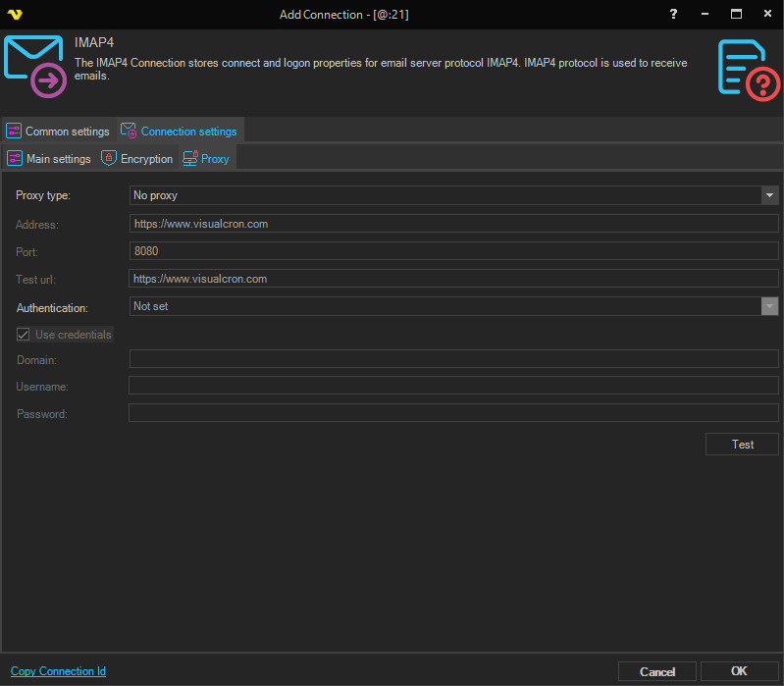Click the title bar question mark help button
784x686 pixels.
(673, 14)
